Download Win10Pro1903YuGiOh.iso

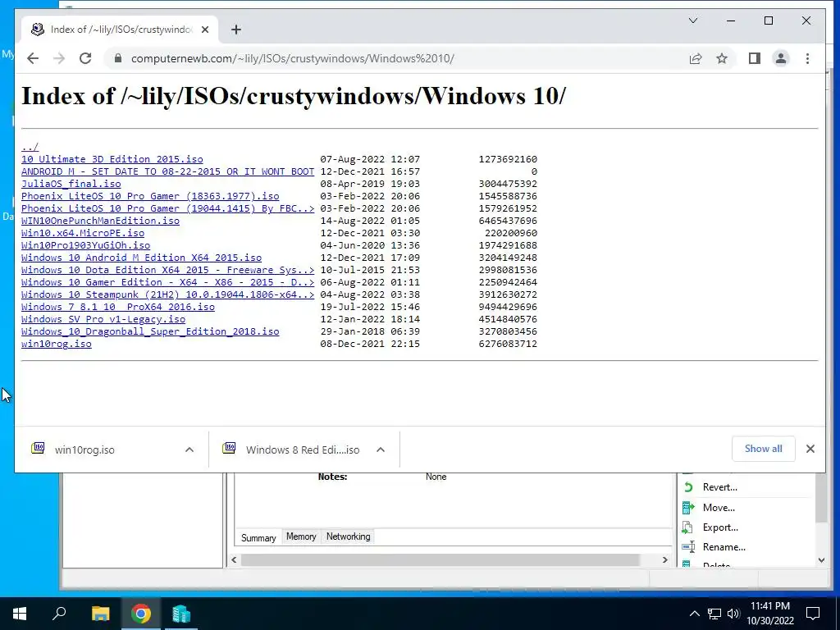point(85,245)
